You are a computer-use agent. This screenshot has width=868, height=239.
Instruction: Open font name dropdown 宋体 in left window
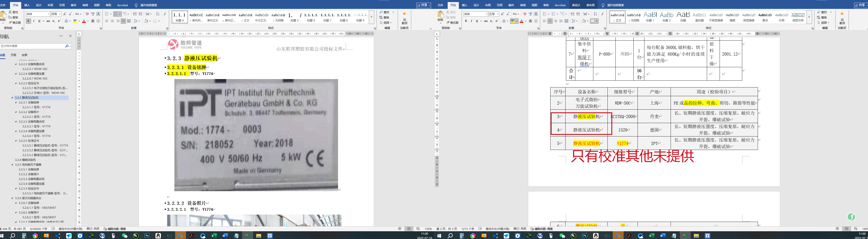pyautogui.click(x=49, y=14)
